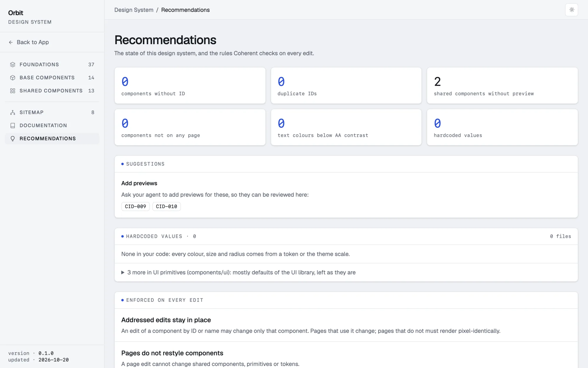The height and width of the screenshot is (368, 588).
Task: Select the RECOMMENDATIONS nav item
Action: [52, 139]
